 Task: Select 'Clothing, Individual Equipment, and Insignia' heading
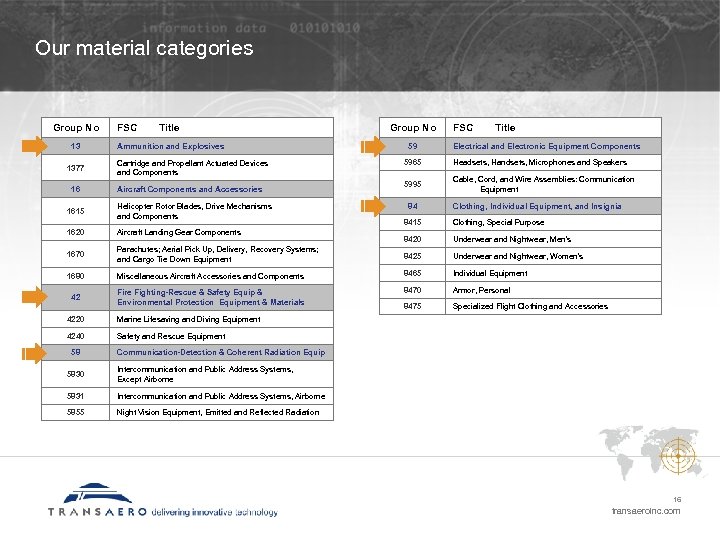553,206
